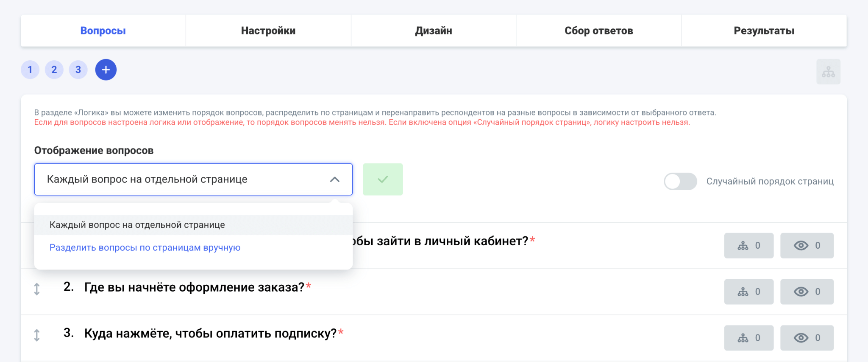Open logic settings for question 2
Image resolution: width=868 pixels, height=362 pixels.
tap(748, 292)
